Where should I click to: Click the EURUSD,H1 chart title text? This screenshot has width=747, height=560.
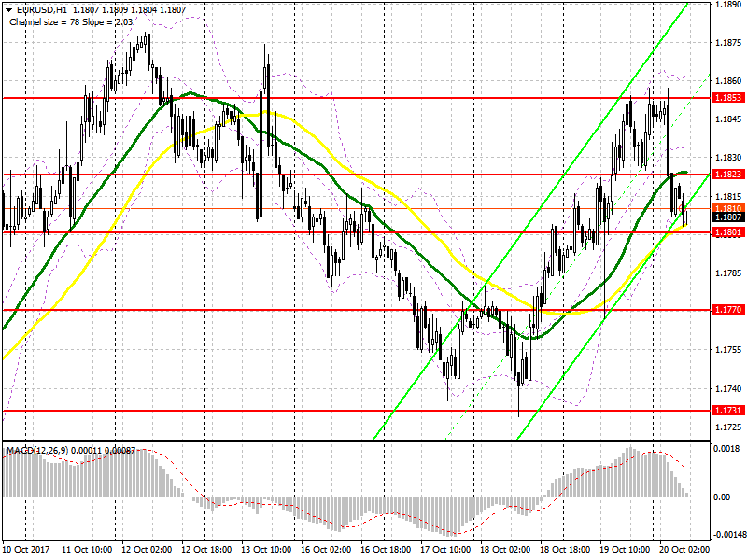(x=42, y=10)
